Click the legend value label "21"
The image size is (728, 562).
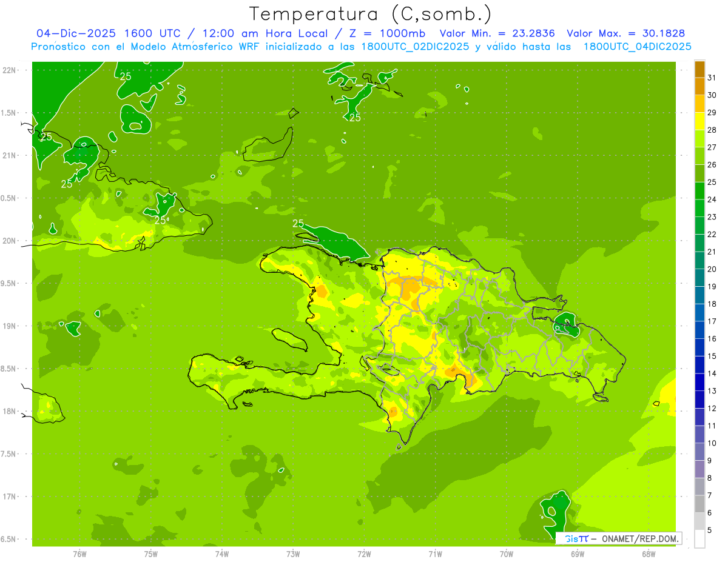[712, 252]
